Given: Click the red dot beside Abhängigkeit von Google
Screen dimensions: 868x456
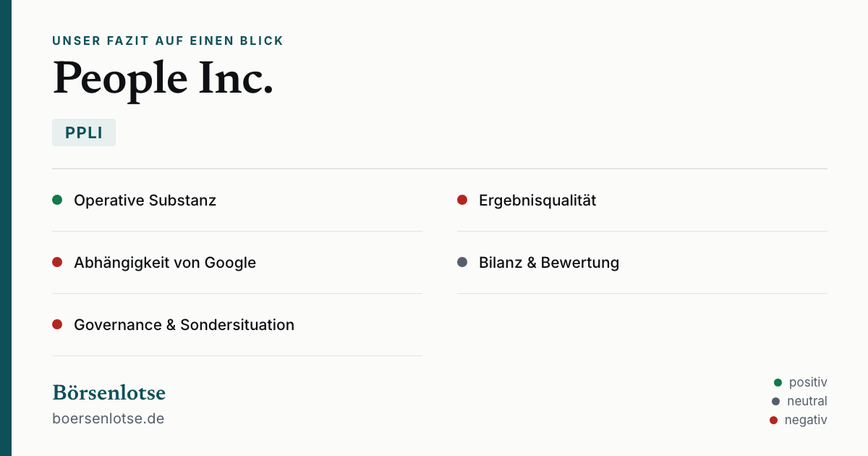Looking at the screenshot, I should 57,262.
